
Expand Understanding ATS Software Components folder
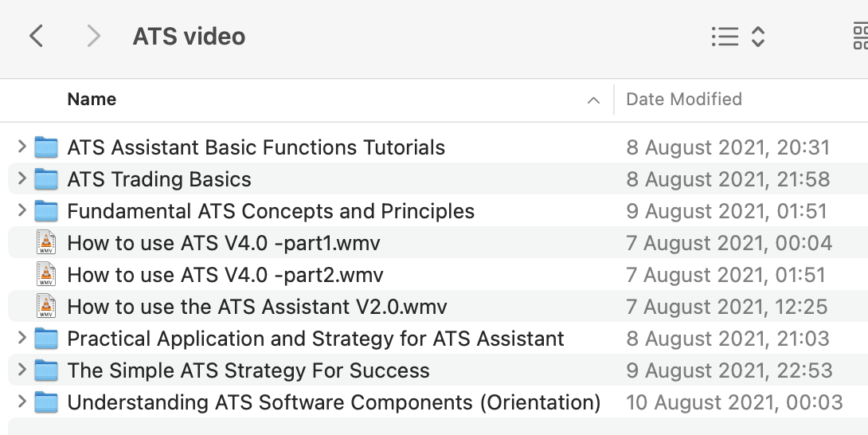pyautogui.click(x=22, y=402)
